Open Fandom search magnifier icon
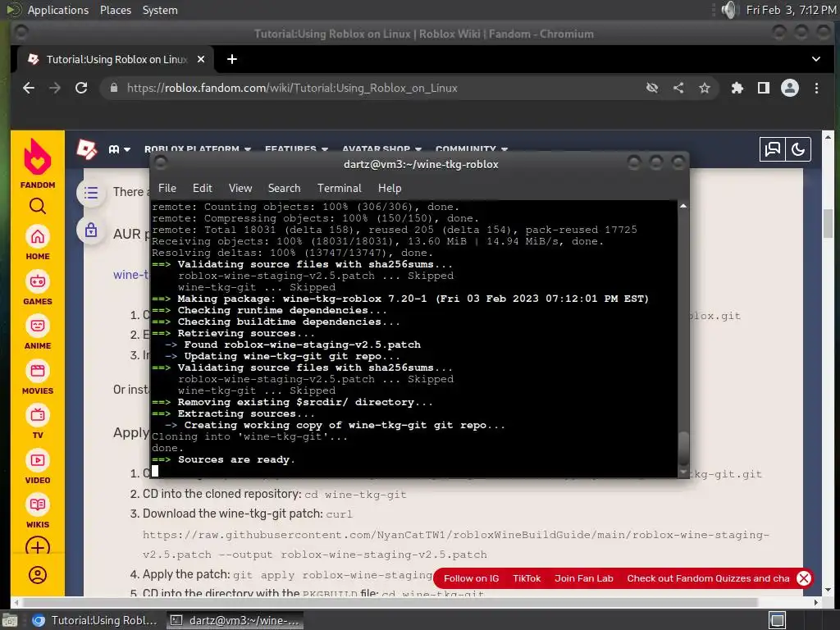Screen dimensions: 840x630 (x=38, y=206)
